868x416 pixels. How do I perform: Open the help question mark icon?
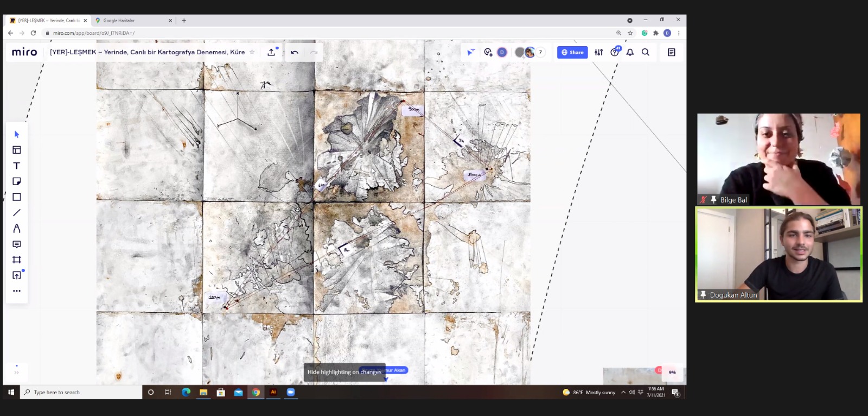(x=615, y=52)
